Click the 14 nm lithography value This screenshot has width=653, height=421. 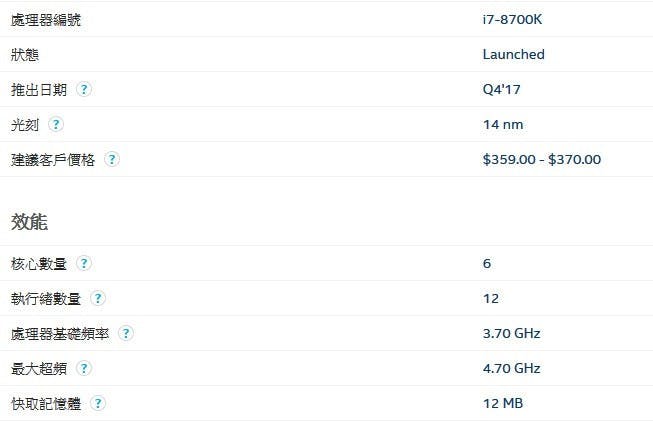click(503, 124)
